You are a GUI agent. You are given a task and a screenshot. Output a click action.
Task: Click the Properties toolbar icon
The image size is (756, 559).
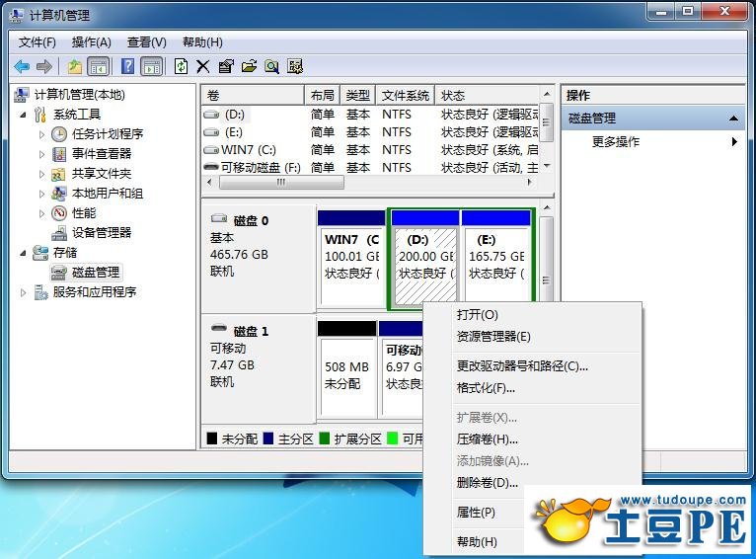click(x=226, y=66)
